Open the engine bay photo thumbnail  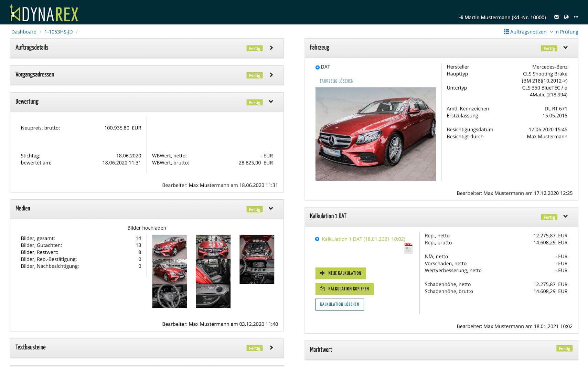[257, 246]
